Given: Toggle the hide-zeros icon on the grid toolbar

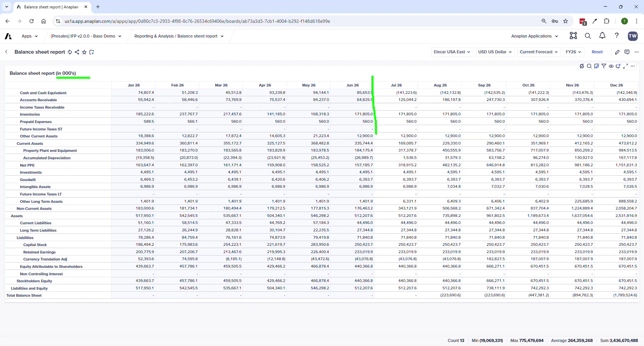Looking at the screenshot, I should tap(582, 66).
